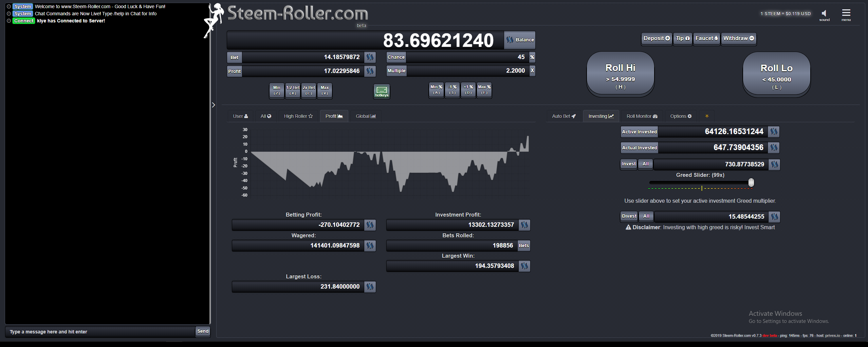Click the Invest button
Viewport: 868px width, 347px height.
(x=629, y=164)
